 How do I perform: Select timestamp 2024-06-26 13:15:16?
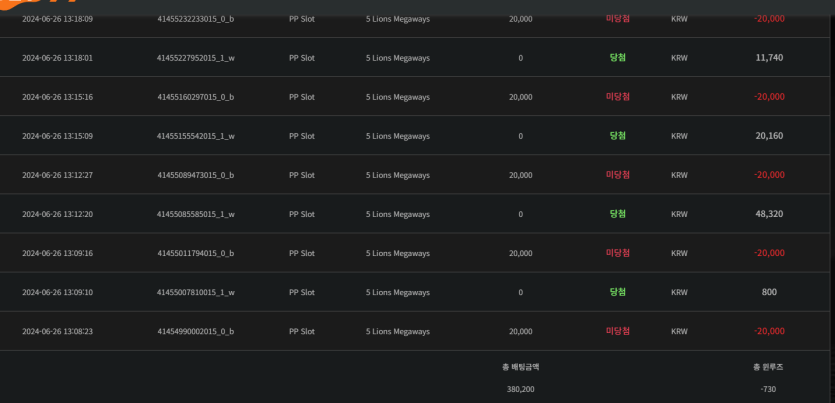point(58,97)
